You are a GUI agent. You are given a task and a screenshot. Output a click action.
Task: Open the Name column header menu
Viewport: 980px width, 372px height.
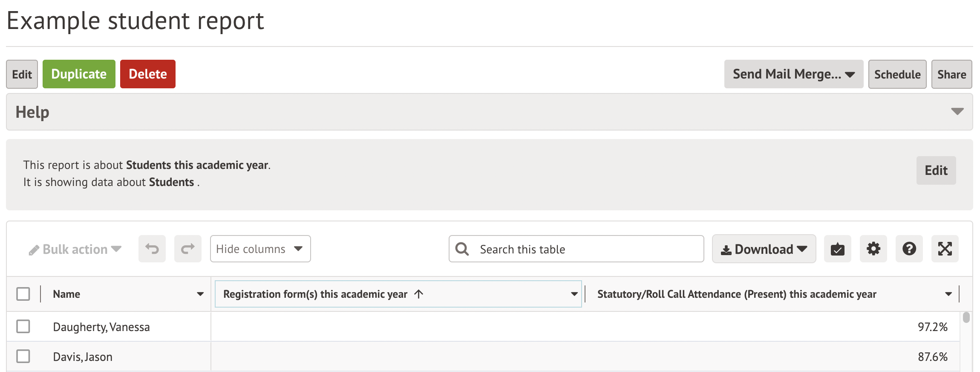click(200, 294)
